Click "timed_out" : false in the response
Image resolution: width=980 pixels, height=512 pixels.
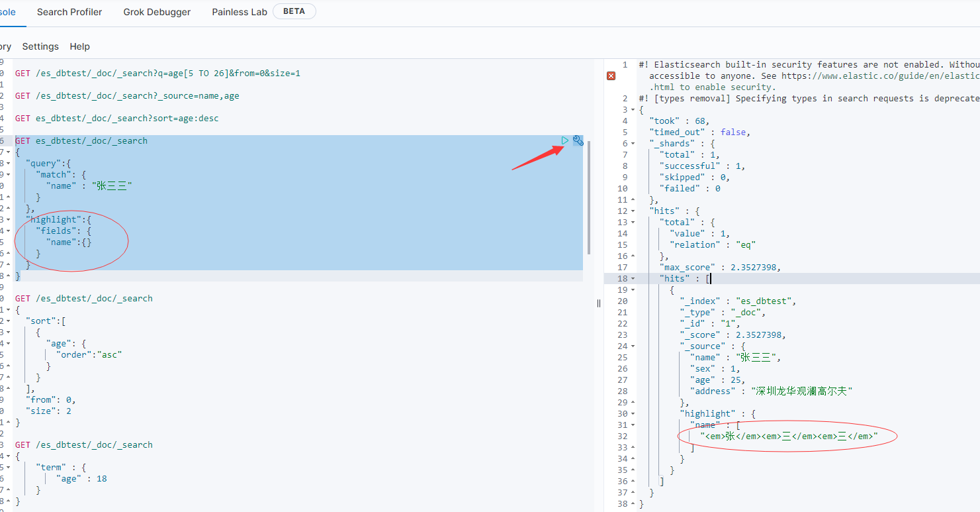pos(699,132)
